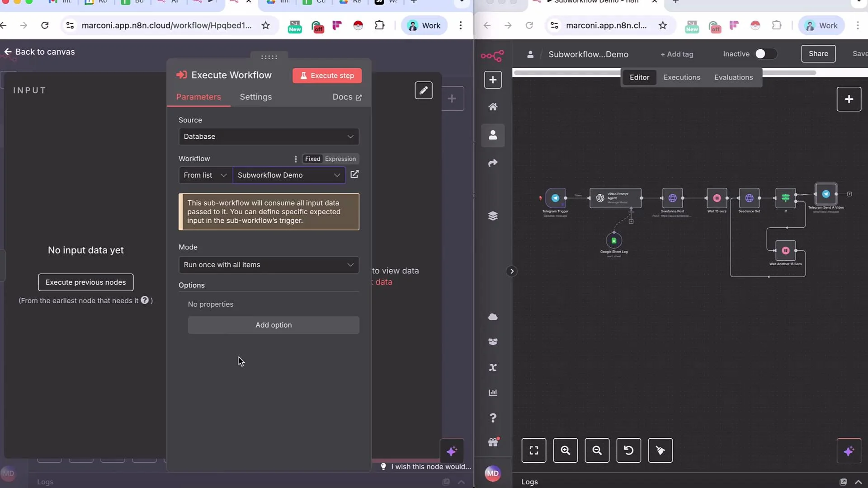Click the Share workflow button
Image resolution: width=868 pixels, height=488 pixels.
[818, 54]
